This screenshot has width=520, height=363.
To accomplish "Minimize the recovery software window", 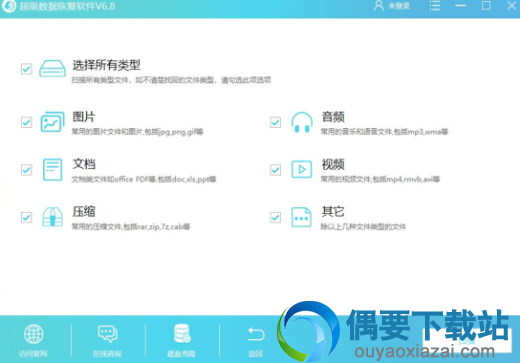I will (x=461, y=6).
